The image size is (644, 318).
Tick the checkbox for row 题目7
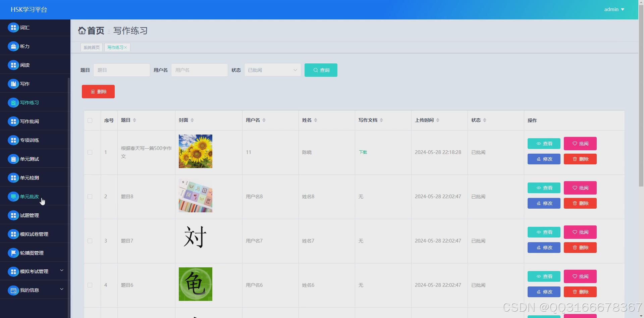tap(90, 241)
